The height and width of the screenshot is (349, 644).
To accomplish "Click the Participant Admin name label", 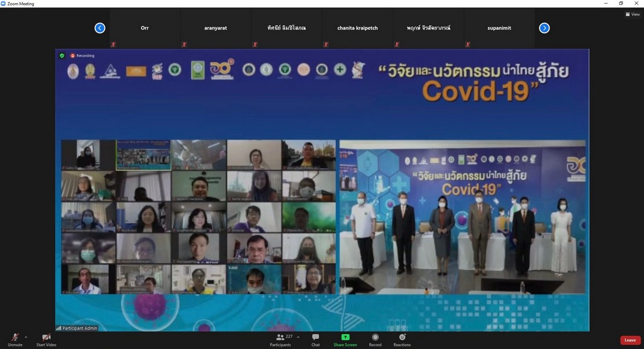I will coord(79,328).
